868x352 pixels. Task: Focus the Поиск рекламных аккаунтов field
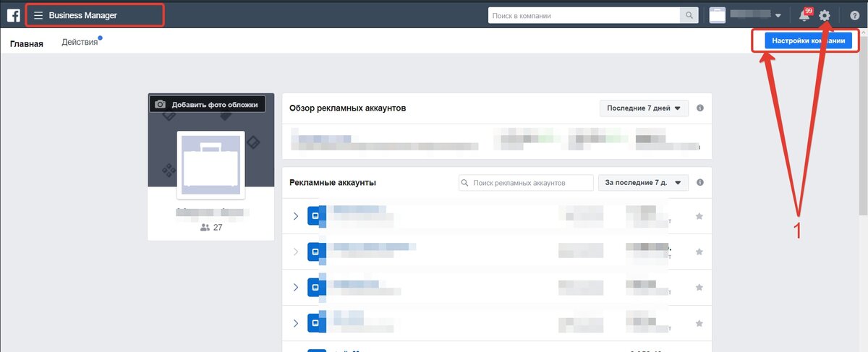pyautogui.click(x=526, y=183)
